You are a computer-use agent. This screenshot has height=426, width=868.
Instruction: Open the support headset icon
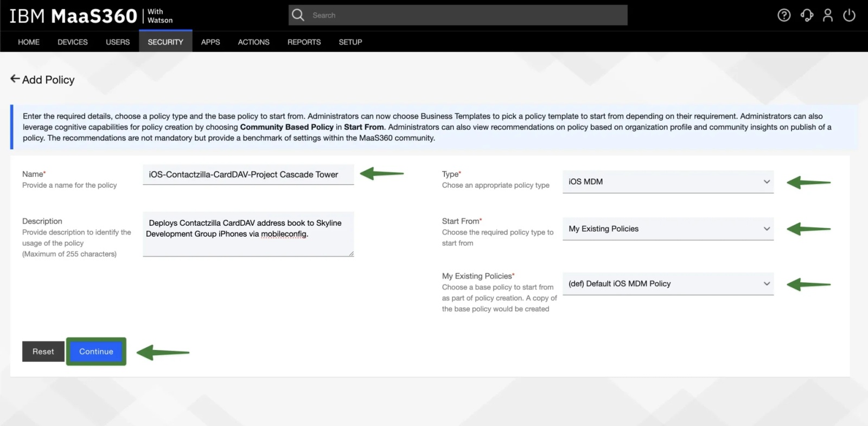(x=807, y=15)
